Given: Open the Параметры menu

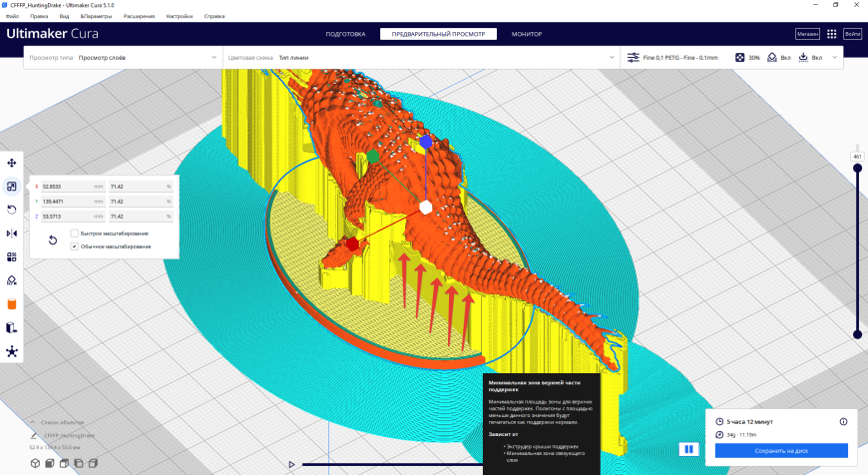Looking at the screenshot, I should click(x=96, y=16).
